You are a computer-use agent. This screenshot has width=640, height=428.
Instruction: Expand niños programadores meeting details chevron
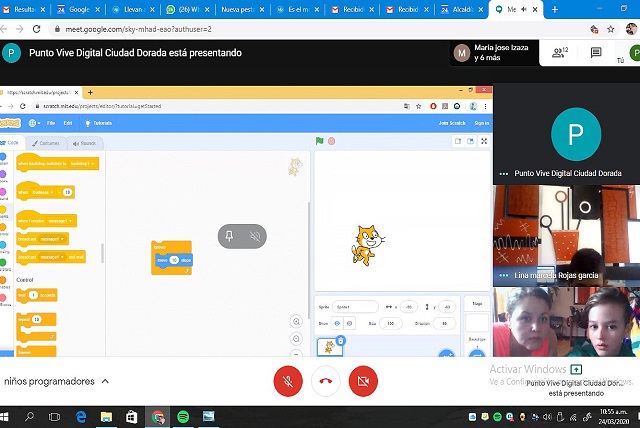[x=105, y=381]
